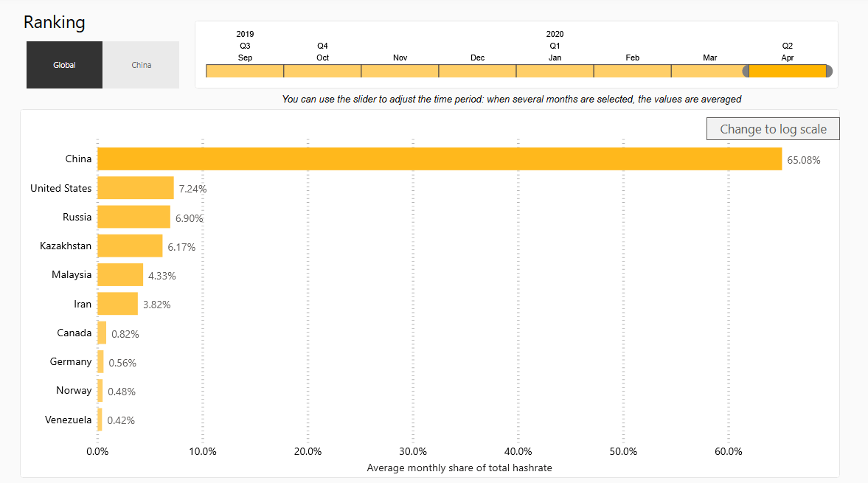
Task: Click the Change to log scale button
Action: 773,129
